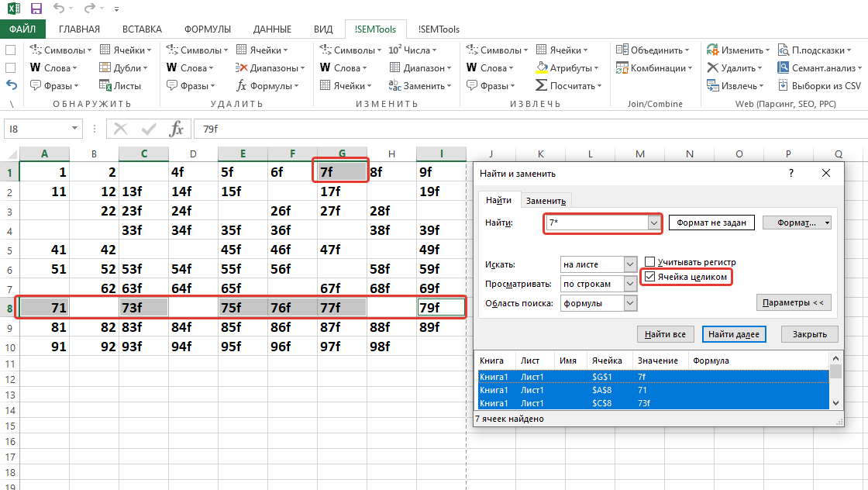Image resolution: width=868 pixels, height=490 pixels.
Task: Open the Формат... dropdown arrow
Action: point(827,223)
